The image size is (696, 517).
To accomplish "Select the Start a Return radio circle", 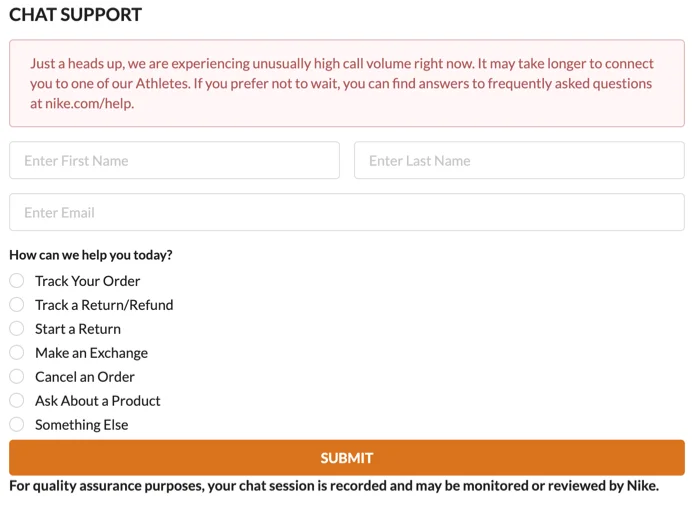I will [17, 329].
